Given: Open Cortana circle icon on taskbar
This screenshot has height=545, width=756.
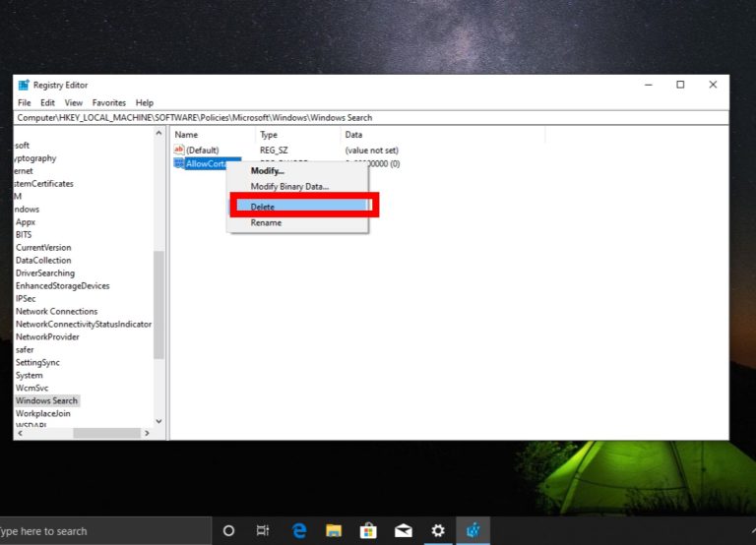Looking at the screenshot, I should click(228, 530).
